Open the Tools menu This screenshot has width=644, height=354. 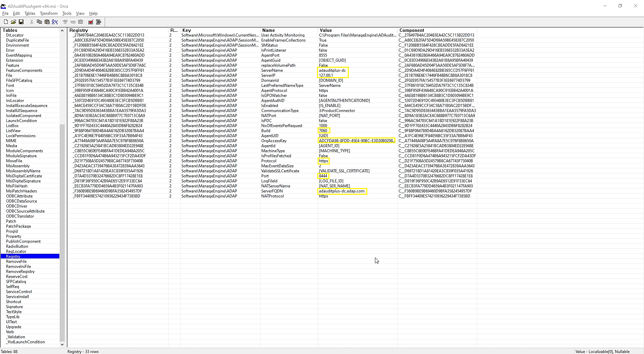(66, 13)
